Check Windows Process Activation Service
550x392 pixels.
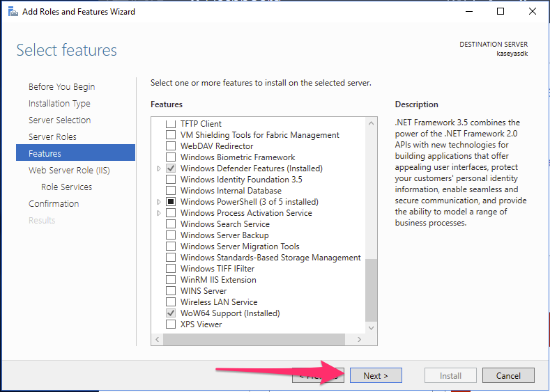click(171, 213)
